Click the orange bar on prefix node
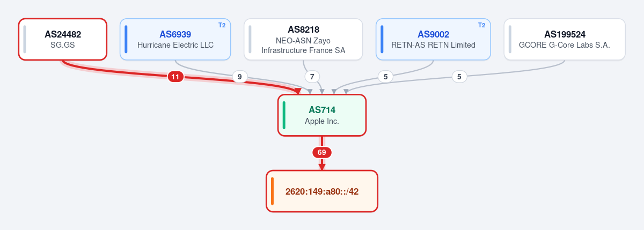644x230 pixels. [x=273, y=191]
